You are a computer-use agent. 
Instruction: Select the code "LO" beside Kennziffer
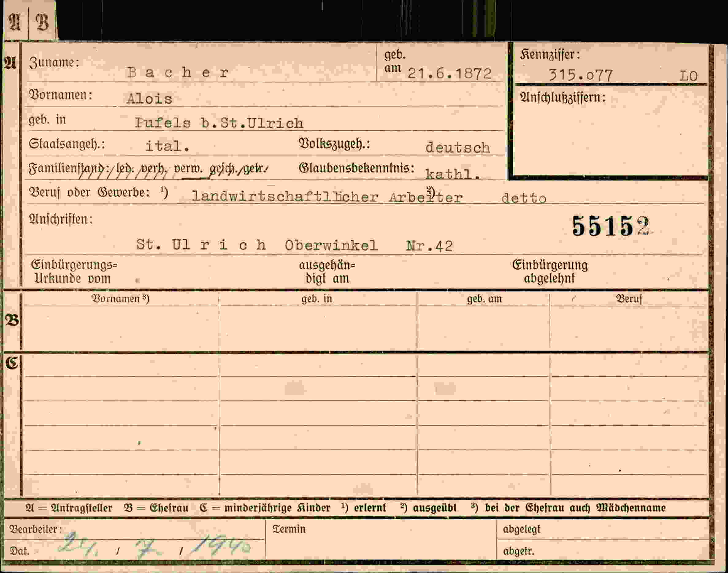688,76
